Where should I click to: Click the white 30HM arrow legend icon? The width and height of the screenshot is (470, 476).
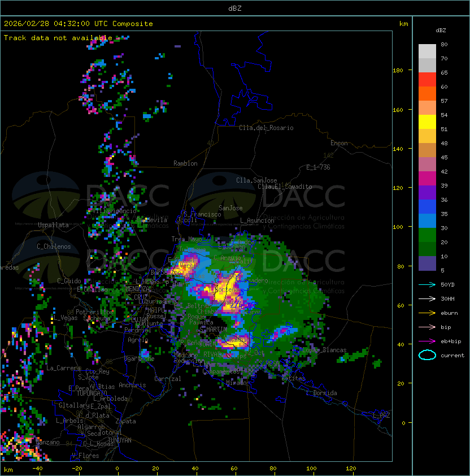click(427, 298)
